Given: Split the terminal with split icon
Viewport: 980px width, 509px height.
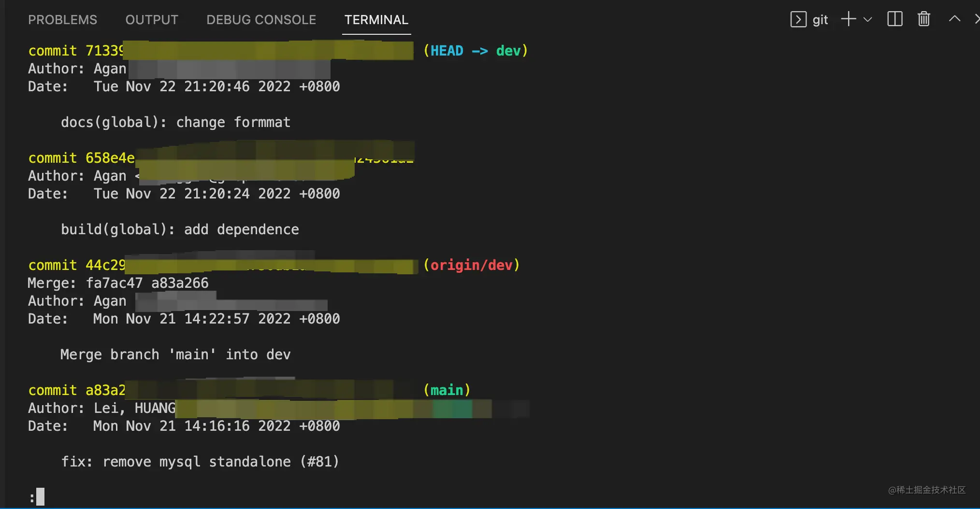Looking at the screenshot, I should (x=894, y=19).
